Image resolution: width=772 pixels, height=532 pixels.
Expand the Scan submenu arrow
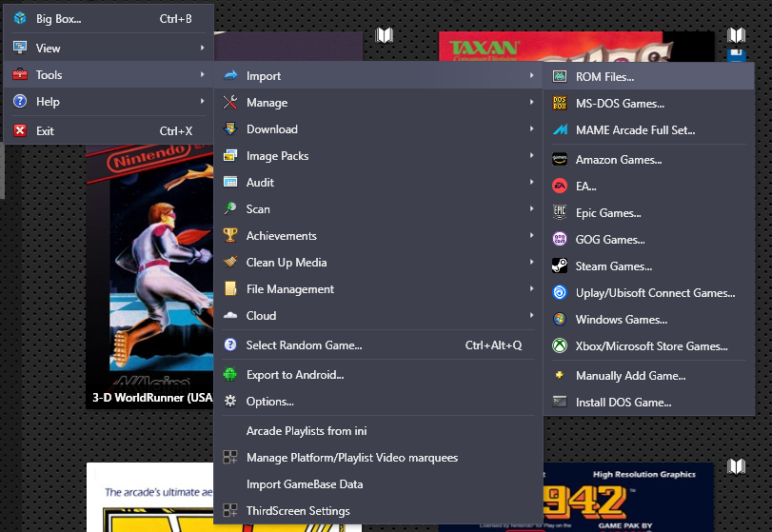(532, 208)
